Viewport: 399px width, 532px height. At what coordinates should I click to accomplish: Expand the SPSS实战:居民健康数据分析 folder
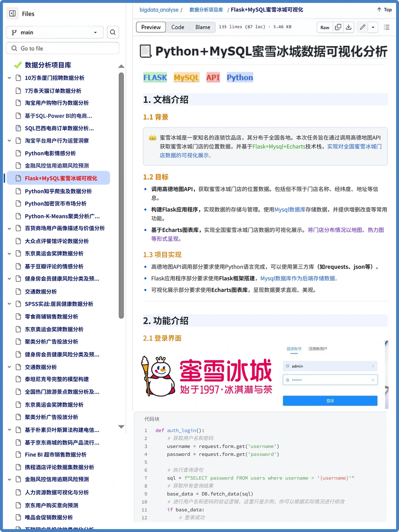(10, 304)
